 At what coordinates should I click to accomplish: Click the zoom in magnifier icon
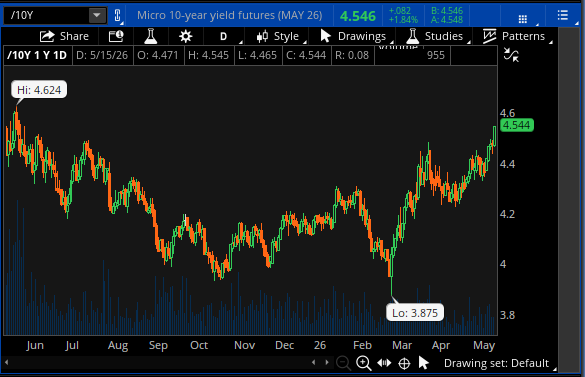(363, 363)
